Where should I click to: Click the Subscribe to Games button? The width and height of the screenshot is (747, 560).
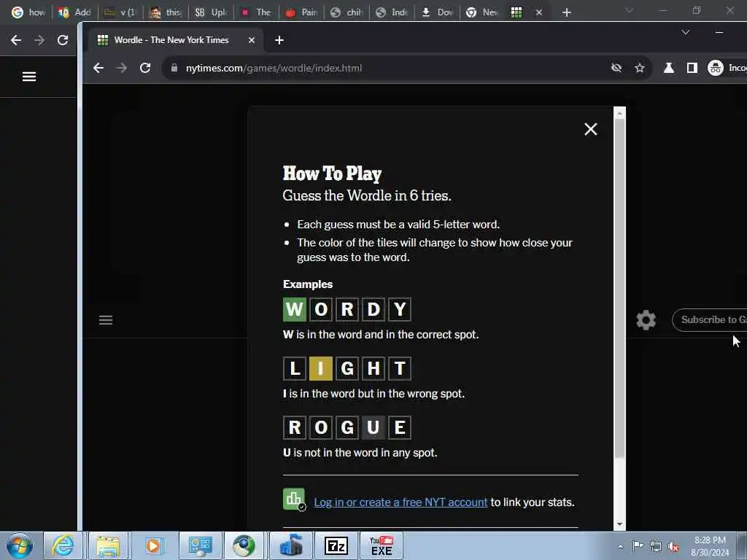coord(710,320)
